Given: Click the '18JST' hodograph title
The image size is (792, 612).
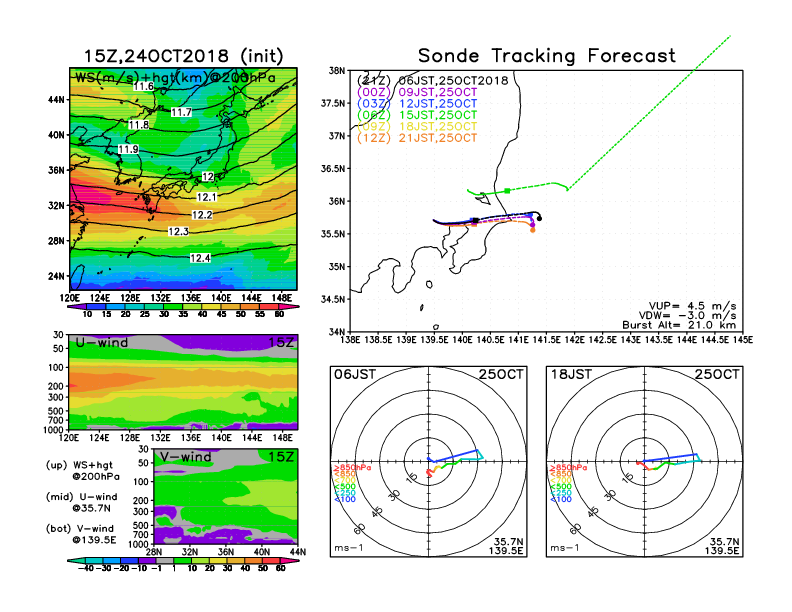Looking at the screenshot, I should pos(571,375).
